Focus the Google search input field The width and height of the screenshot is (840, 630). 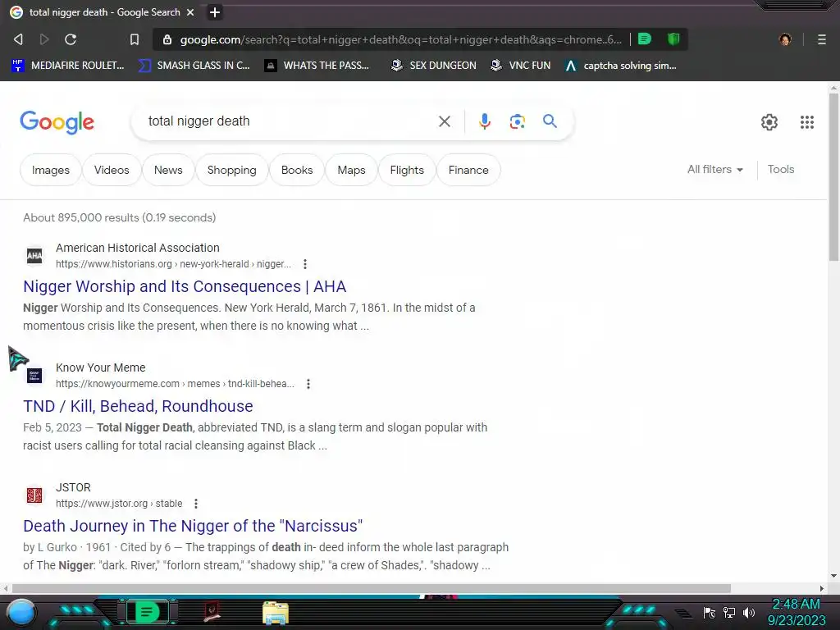[286, 121]
